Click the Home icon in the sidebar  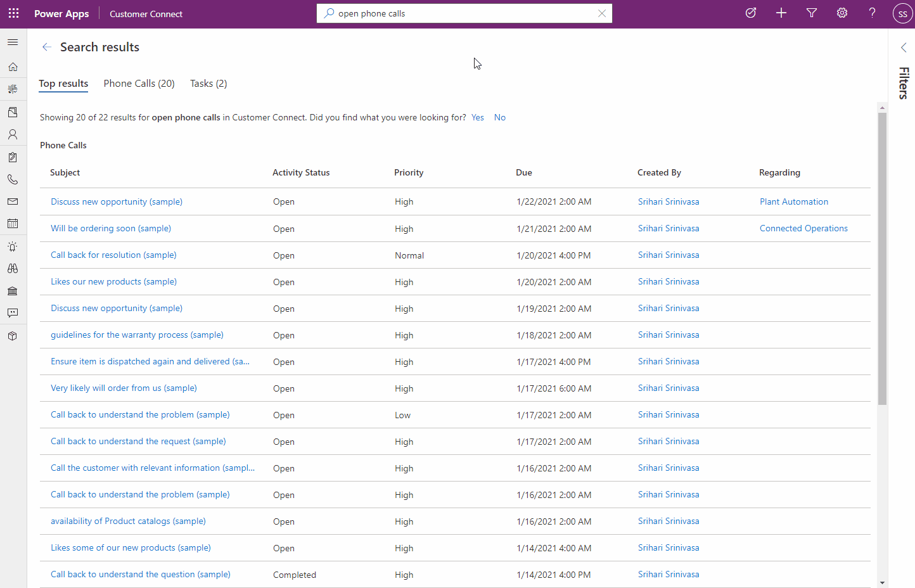coord(13,67)
